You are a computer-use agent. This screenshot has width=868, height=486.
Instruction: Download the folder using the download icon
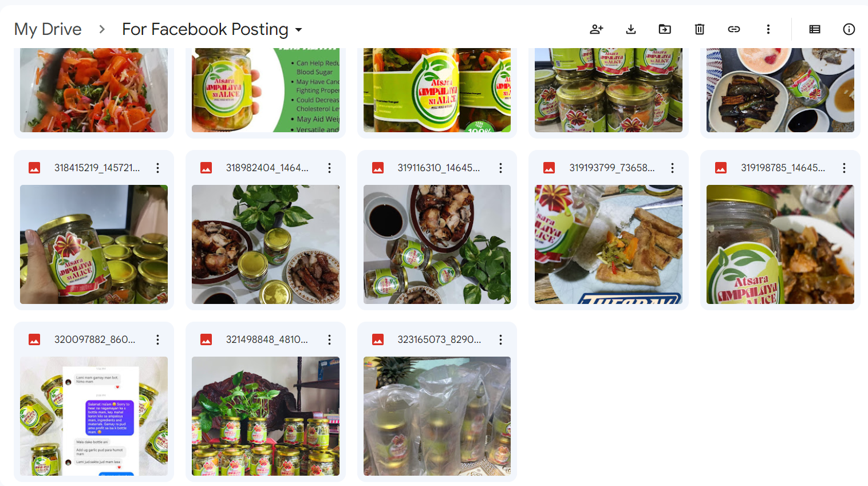[x=631, y=29]
